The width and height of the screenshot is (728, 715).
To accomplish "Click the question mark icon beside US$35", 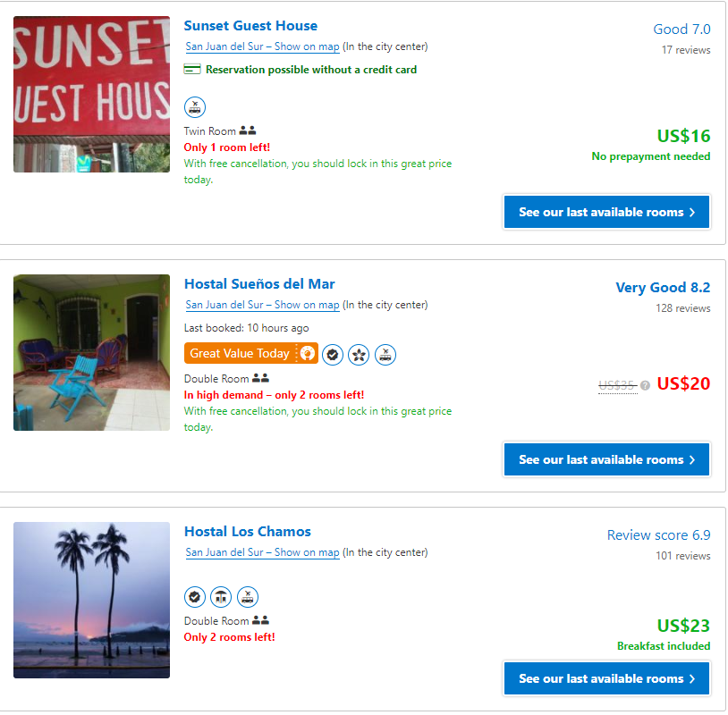I will coord(645,386).
